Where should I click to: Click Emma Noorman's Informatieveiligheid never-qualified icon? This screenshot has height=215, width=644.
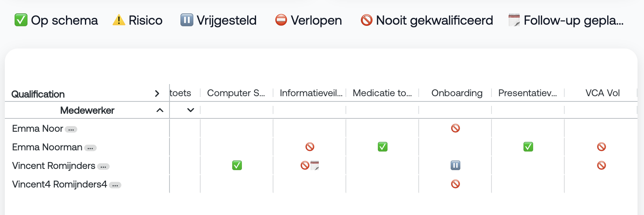click(x=310, y=147)
